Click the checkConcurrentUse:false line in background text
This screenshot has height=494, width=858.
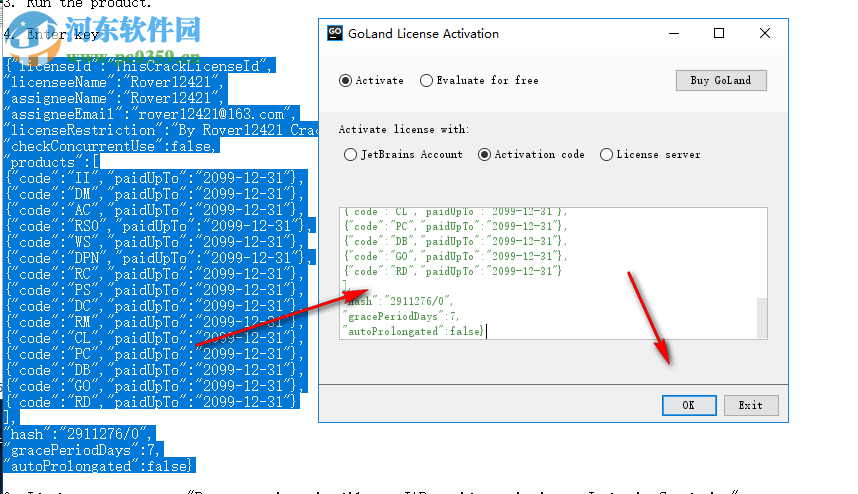coord(111,146)
